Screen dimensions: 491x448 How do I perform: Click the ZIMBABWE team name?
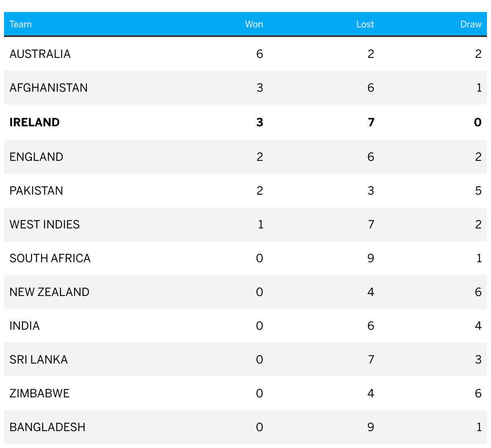pos(39,393)
